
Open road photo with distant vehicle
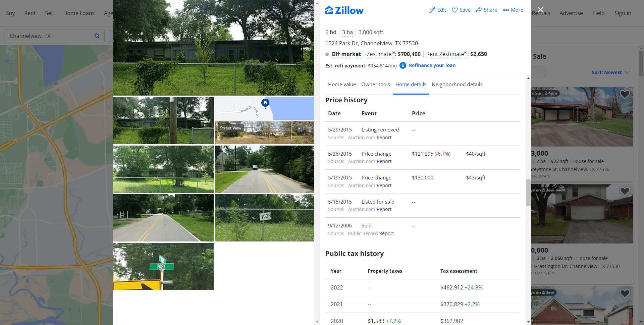tap(265, 169)
